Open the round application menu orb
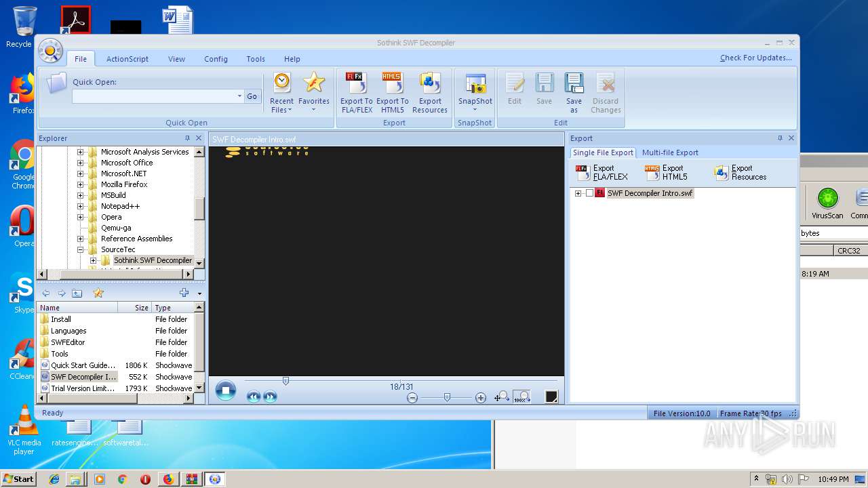Screen dimensions: 868x488 click(50, 51)
